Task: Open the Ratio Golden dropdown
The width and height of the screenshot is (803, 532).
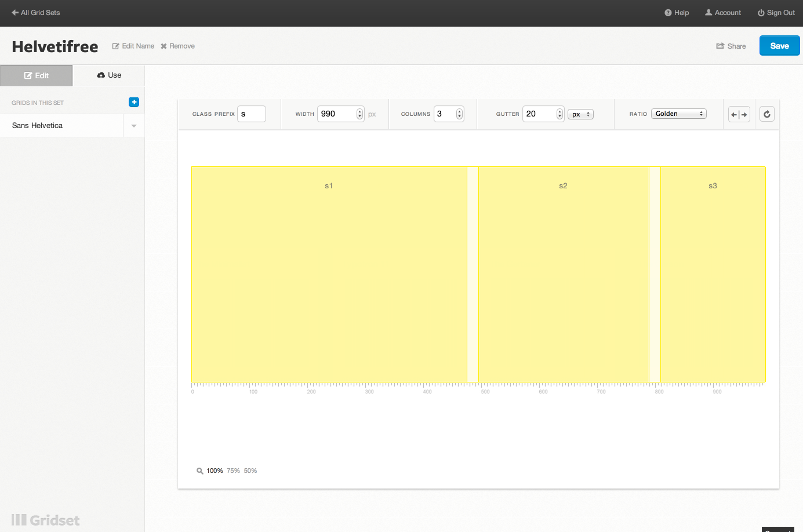Action: [x=678, y=114]
